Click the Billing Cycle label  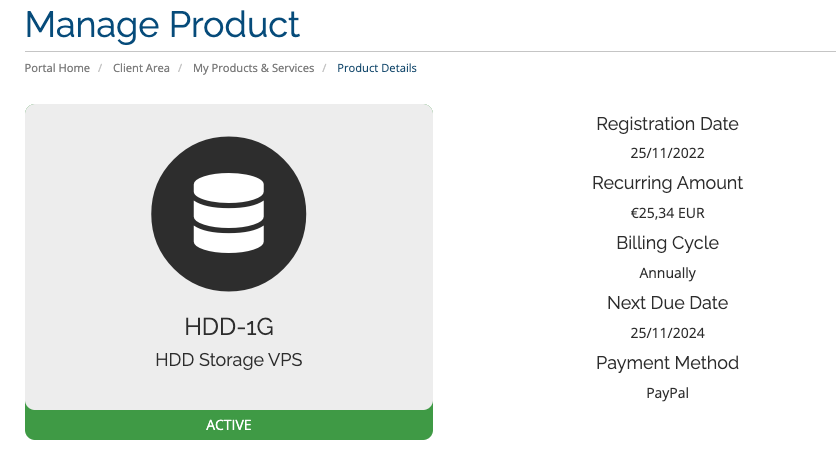[x=667, y=243]
